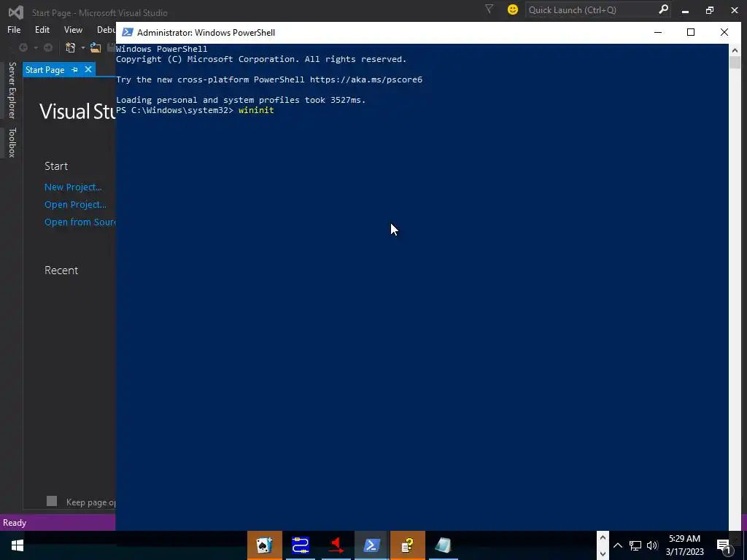This screenshot has height=560, width=747.
Task: Open the View menu in Visual Studio
Action: tap(73, 29)
